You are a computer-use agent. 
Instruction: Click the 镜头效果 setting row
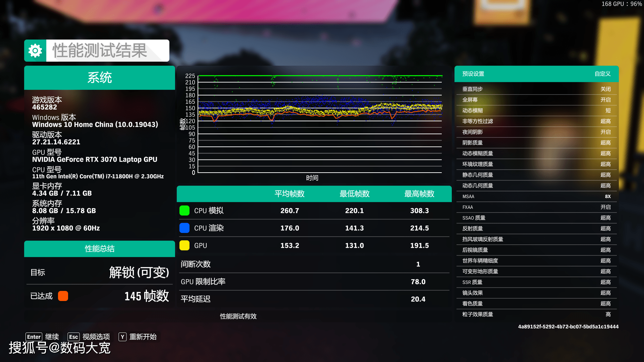(x=537, y=293)
